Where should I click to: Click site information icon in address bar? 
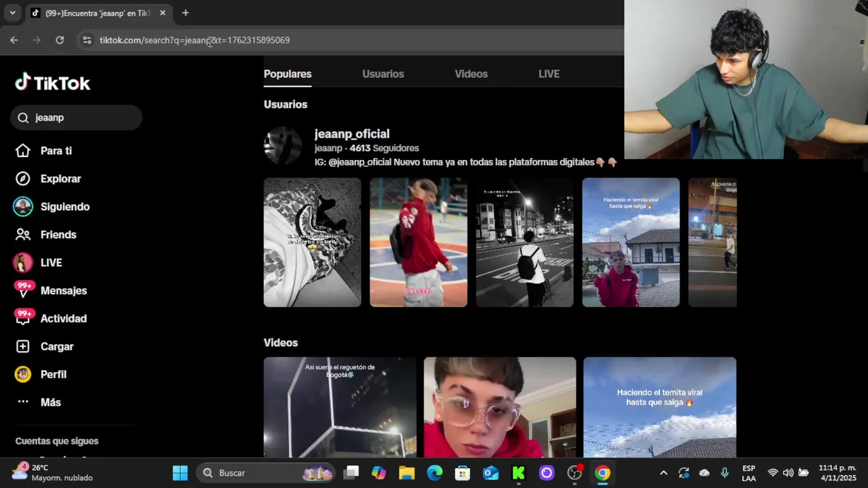click(87, 40)
